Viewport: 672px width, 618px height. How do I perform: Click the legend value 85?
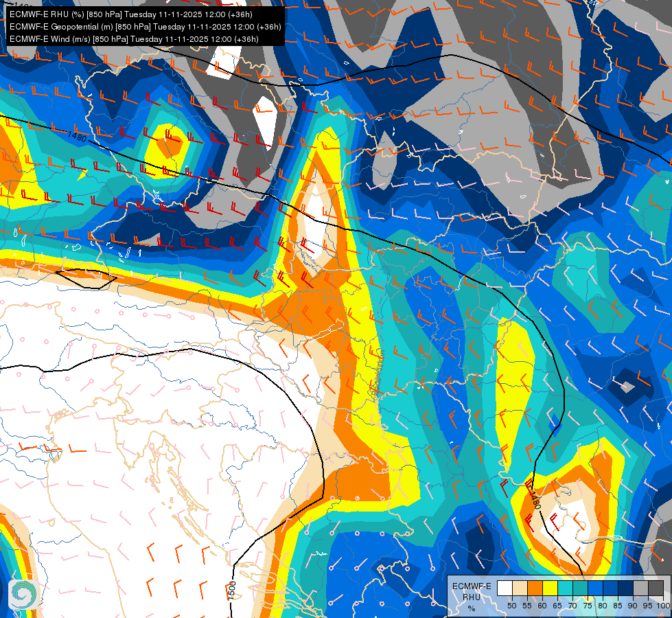tap(618, 606)
